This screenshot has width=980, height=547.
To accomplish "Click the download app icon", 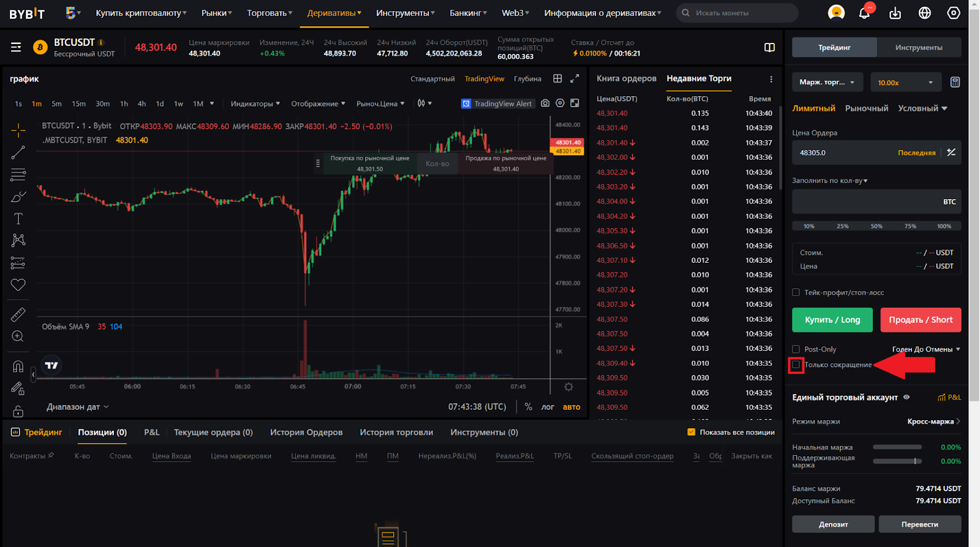I will tap(895, 13).
